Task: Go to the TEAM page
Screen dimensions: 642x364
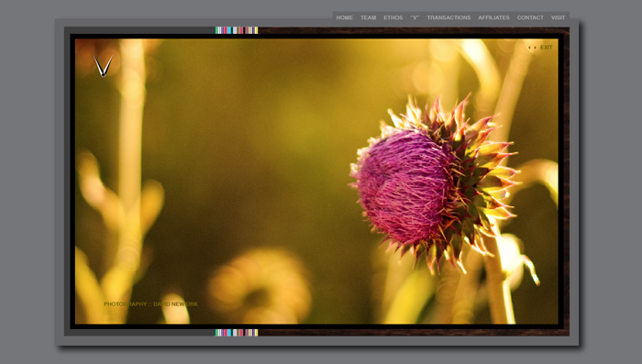Action: [368, 17]
